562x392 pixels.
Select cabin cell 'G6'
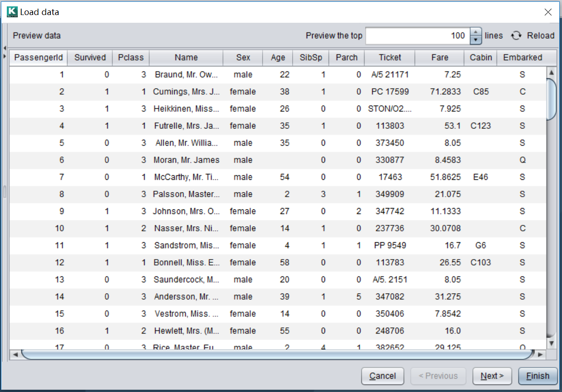481,245
